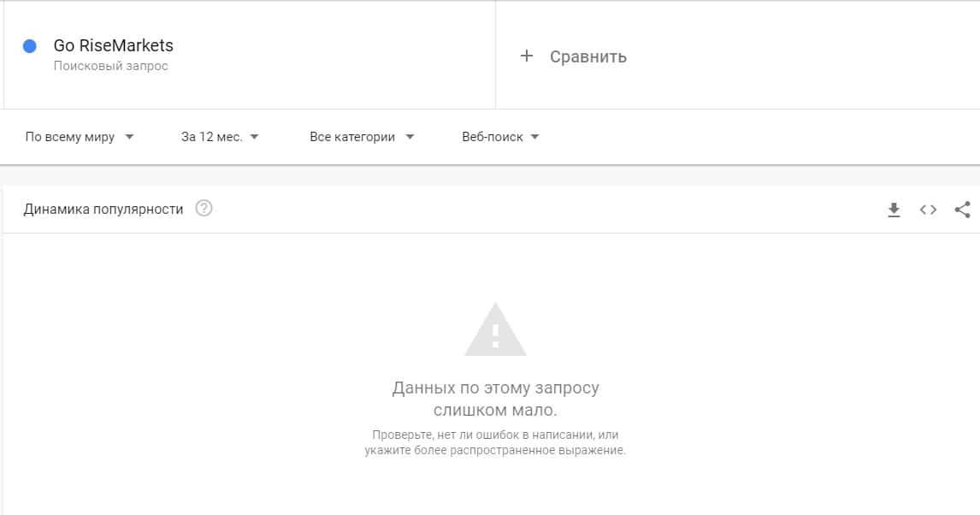Click the plus icon beside Сравнить
Image resolution: width=980 pixels, height=515 pixels.
(x=527, y=56)
